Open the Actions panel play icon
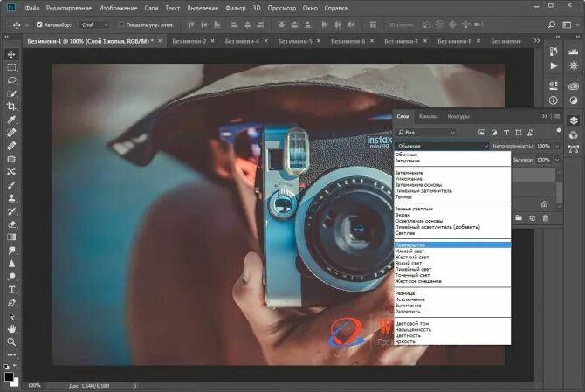 [554, 66]
